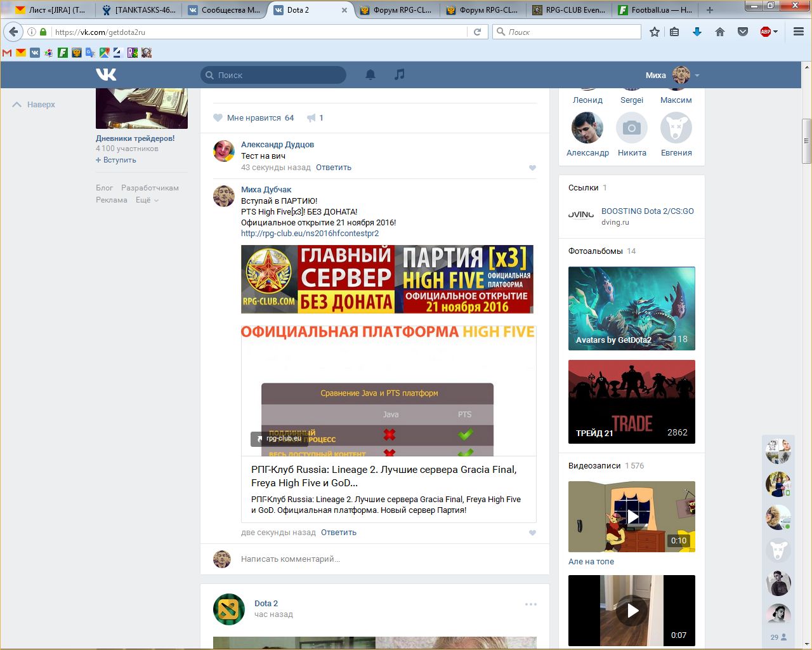Viewport: 812px width, 650px height.
Task: Play the 0:07 video thumbnail
Action: (x=632, y=611)
